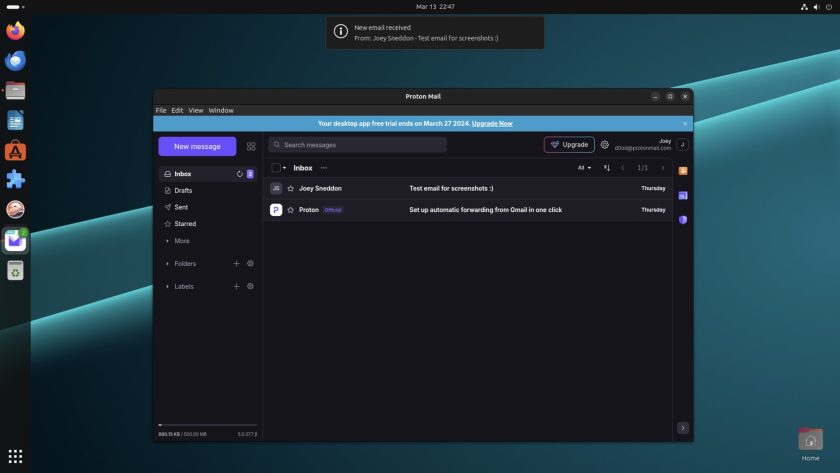Open Inbox more options ellipsis
The image size is (840, 473).
[324, 168]
